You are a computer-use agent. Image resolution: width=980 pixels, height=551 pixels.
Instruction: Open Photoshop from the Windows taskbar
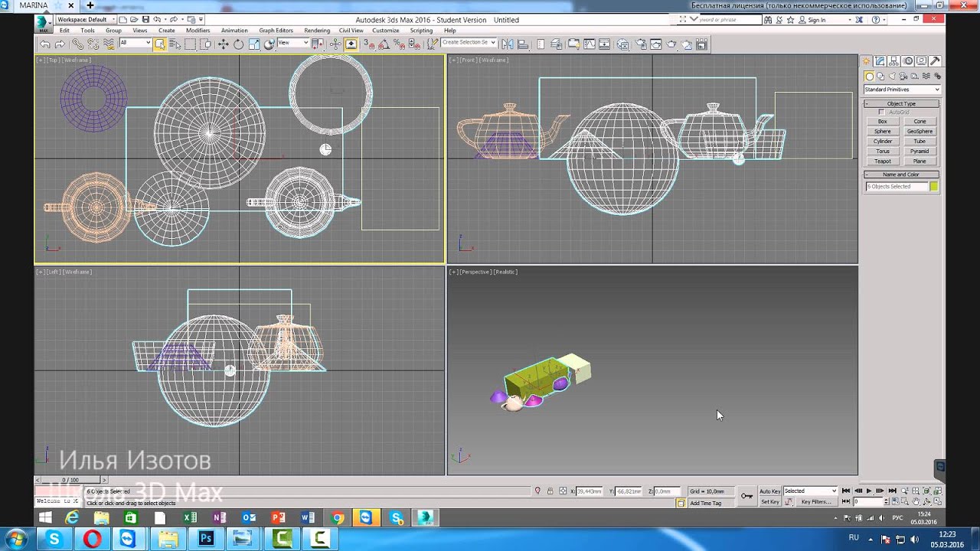(206, 539)
